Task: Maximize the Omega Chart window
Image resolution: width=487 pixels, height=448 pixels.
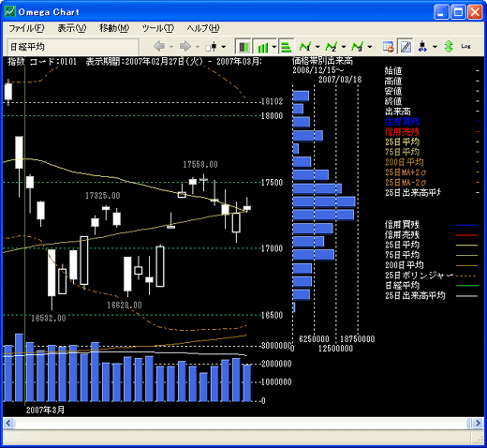Action: click(x=458, y=12)
